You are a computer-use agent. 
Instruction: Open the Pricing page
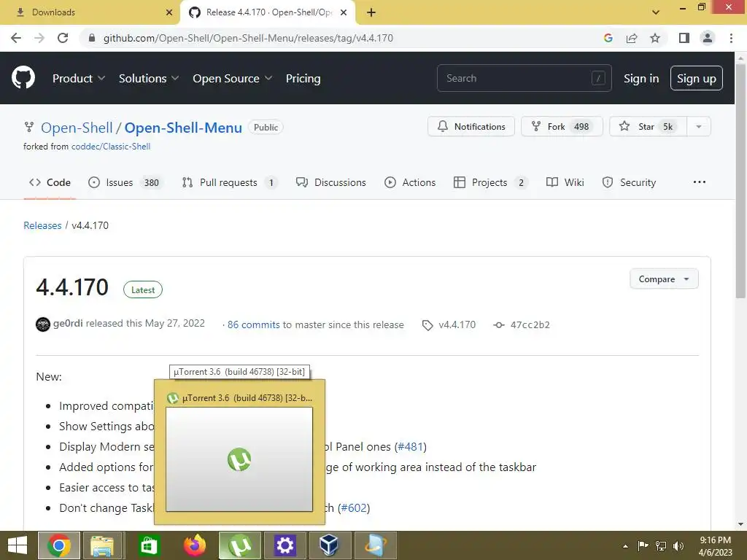coord(303,79)
